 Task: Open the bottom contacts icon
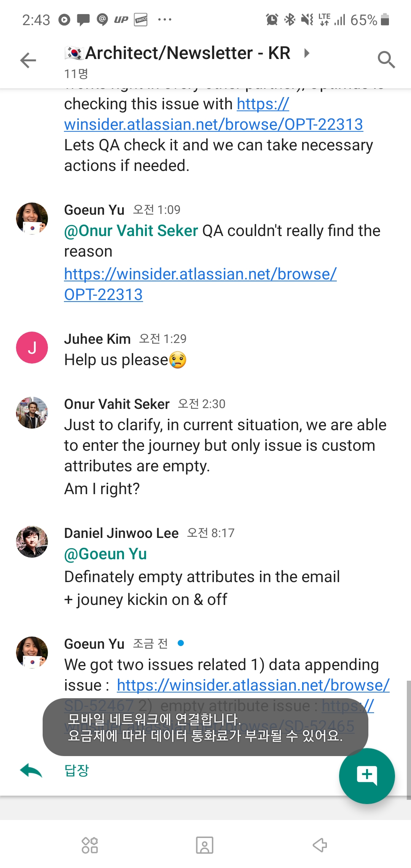click(x=205, y=845)
